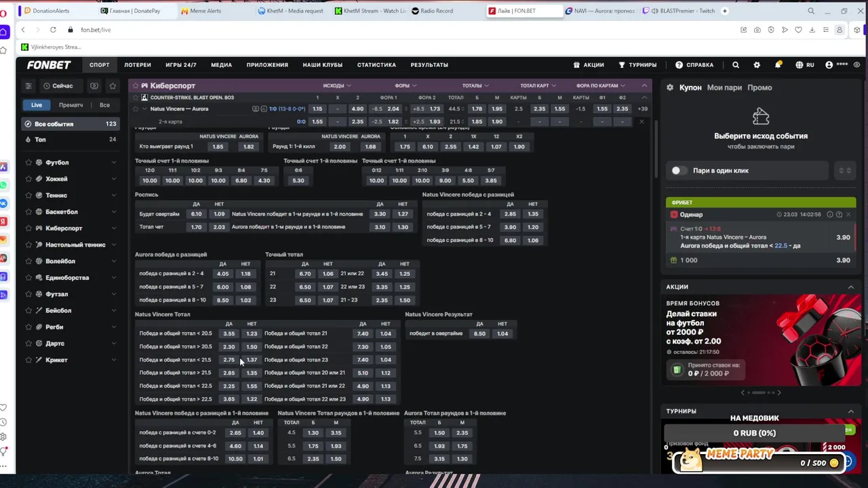Close the 2-я карта row X
The image size is (868, 488).
(642, 122)
